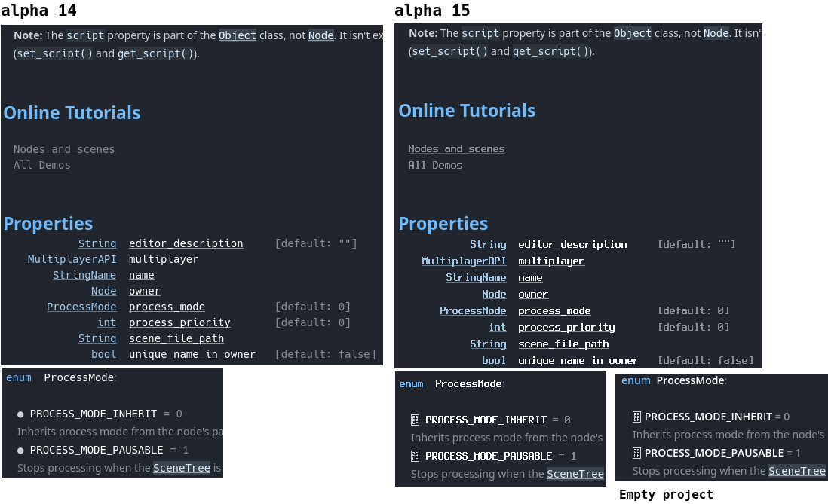Follow the SceneTree link in the enum description

[182, 468]
